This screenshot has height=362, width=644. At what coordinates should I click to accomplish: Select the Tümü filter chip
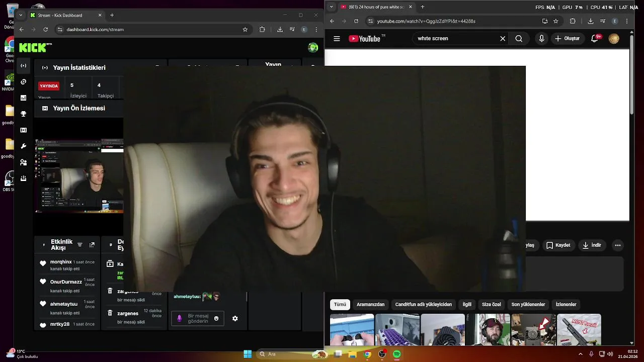tap(340, 305)
